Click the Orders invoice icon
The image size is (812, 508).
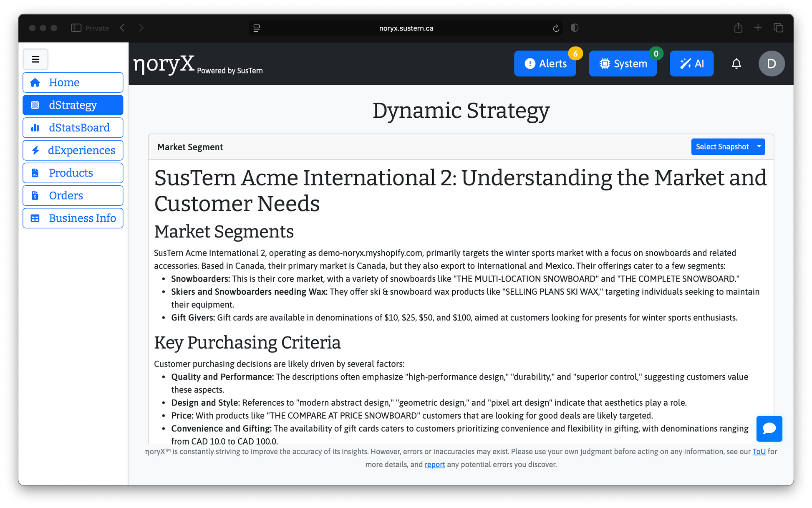(35, 195)
